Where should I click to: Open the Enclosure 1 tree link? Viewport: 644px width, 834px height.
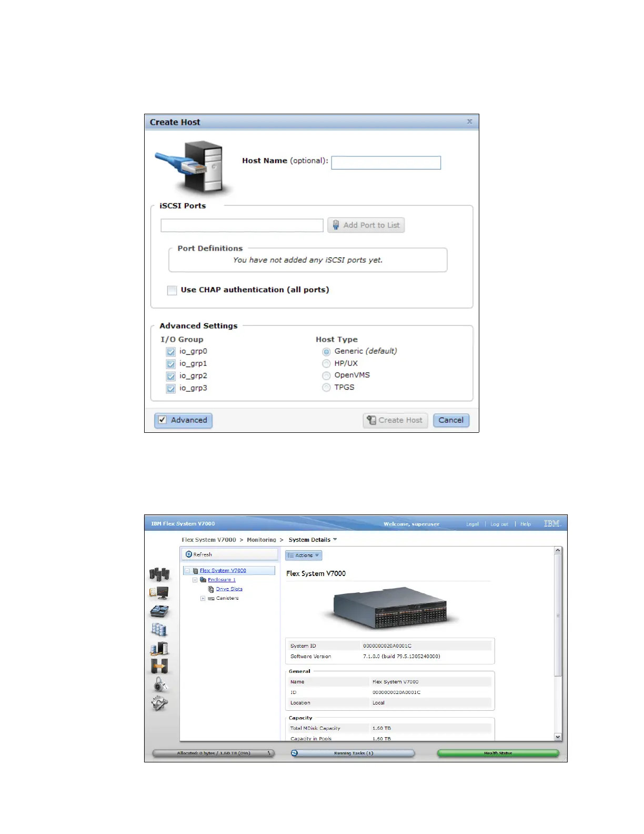coord(222,580)
